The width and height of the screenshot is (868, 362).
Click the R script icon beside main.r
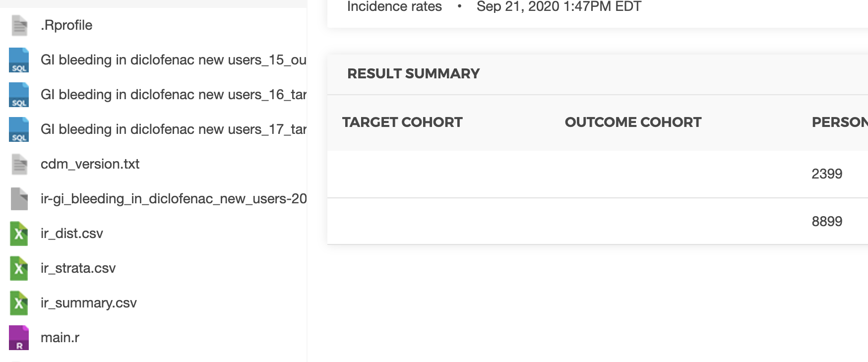pyautogui.click(x=18, y=338)
